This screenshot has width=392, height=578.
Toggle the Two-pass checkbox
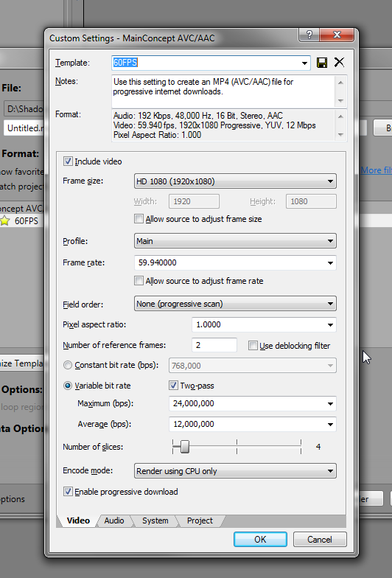pos(173,386)
